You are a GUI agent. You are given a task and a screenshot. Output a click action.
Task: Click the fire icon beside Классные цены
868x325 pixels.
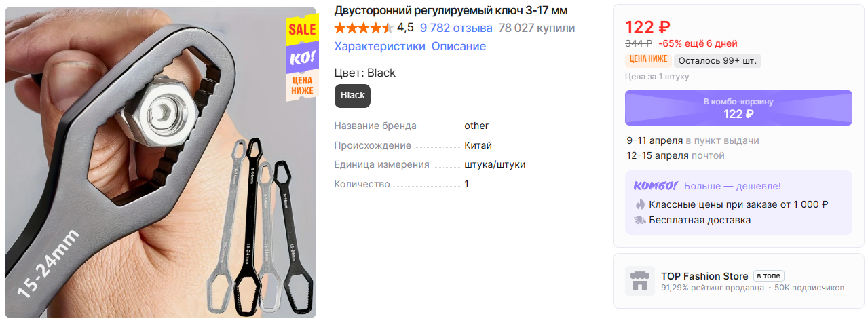point(639,204)
